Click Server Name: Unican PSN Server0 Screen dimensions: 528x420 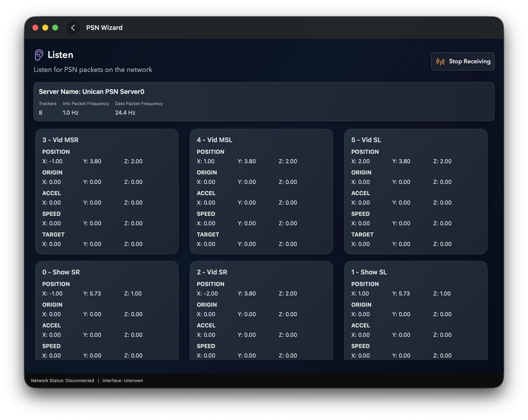92,92
